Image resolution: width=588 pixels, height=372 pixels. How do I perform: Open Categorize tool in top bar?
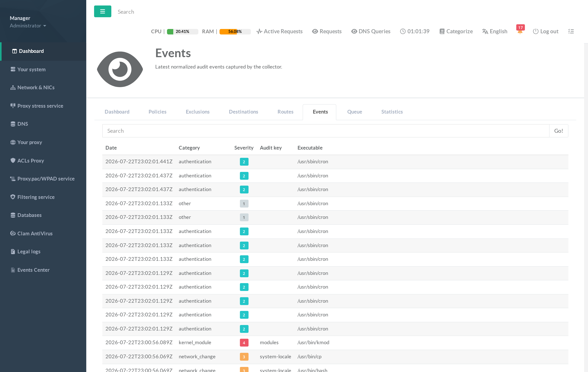(x=456, y=32)
